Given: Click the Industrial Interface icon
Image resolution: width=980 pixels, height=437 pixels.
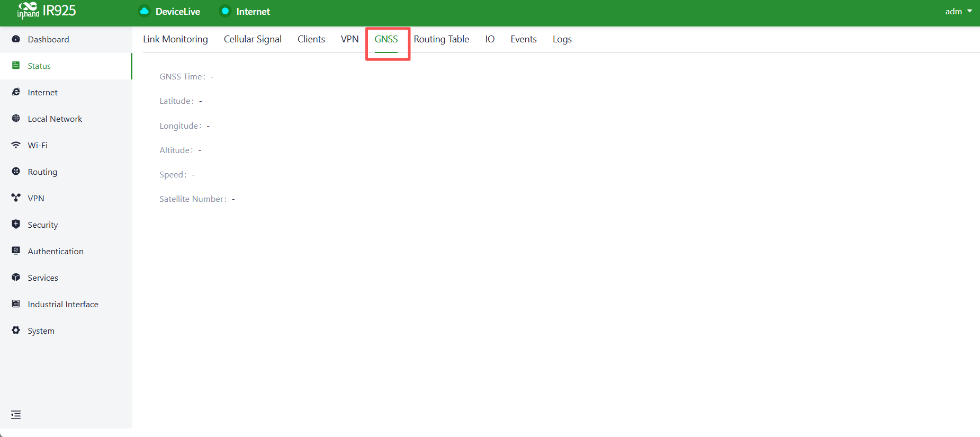Looking at the screenshot, I should (16, 304).
